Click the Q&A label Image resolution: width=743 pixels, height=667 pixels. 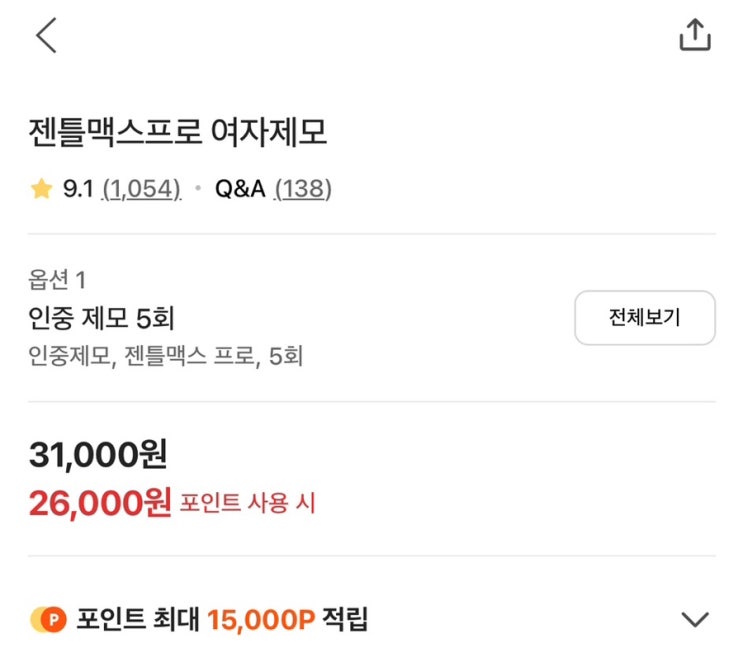click(x=240, y=189)
